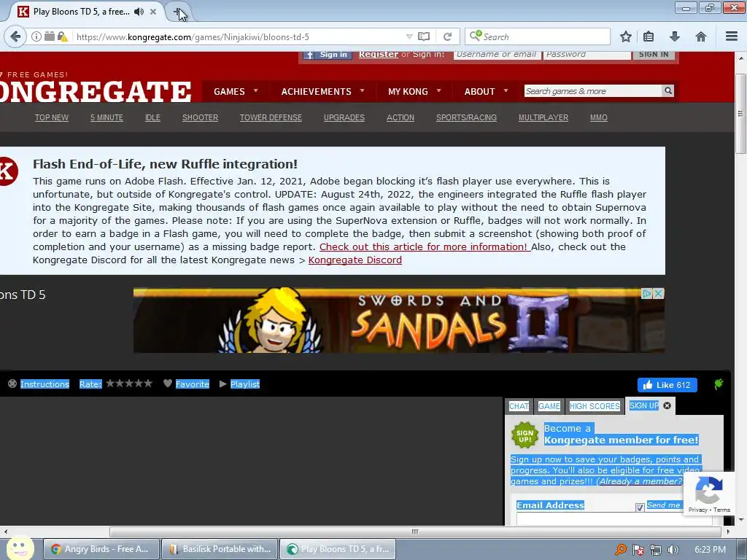Reload the page with refresh icon
The height and width of the screenshot is (560, 747).
coord(447,36)
